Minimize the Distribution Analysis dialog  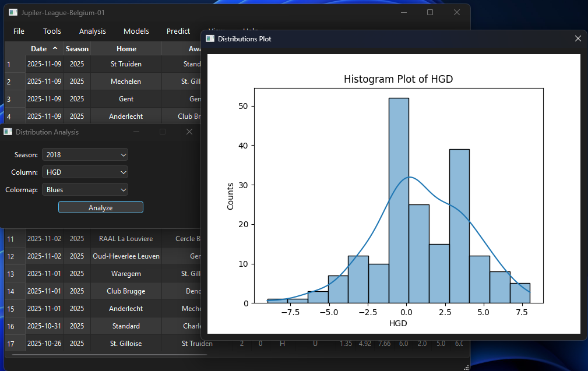coord(136,132)
